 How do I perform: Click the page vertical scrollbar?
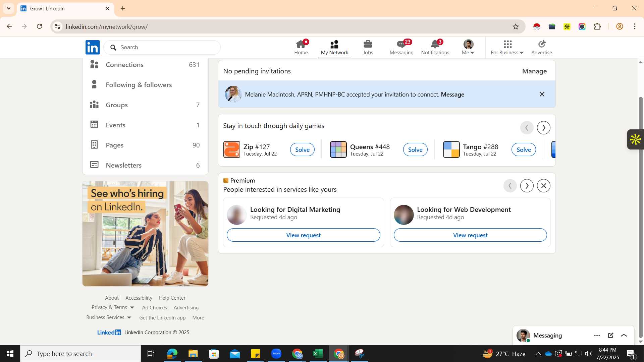(x=641, y=217)
